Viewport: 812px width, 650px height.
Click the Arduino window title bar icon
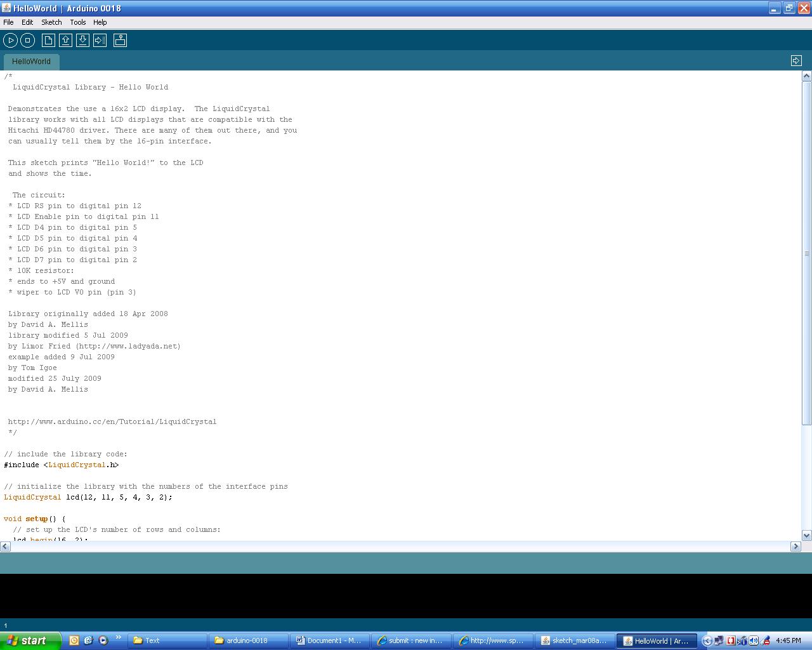pyautogui.click(x=6, y=8)
